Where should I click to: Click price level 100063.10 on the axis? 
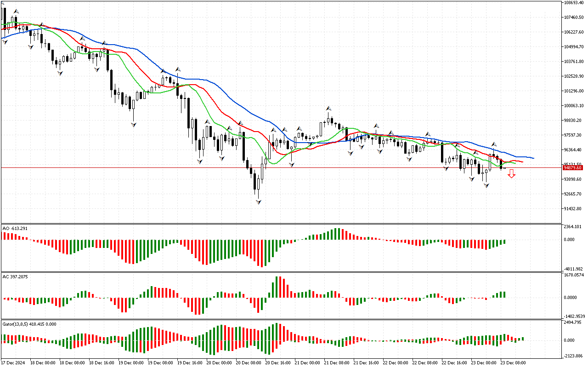point(574,106)
